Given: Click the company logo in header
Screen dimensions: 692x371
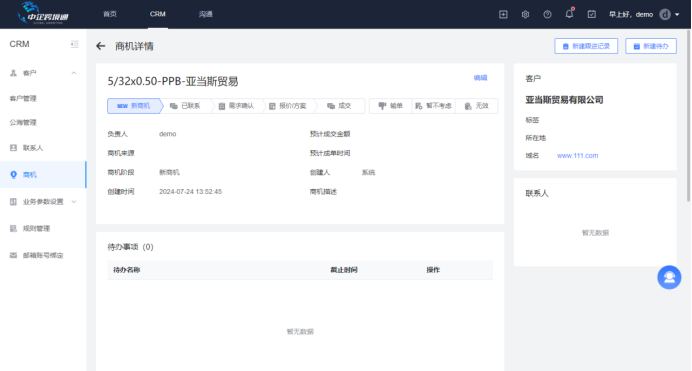Looking at the screenshot, I should coord(43,13).
